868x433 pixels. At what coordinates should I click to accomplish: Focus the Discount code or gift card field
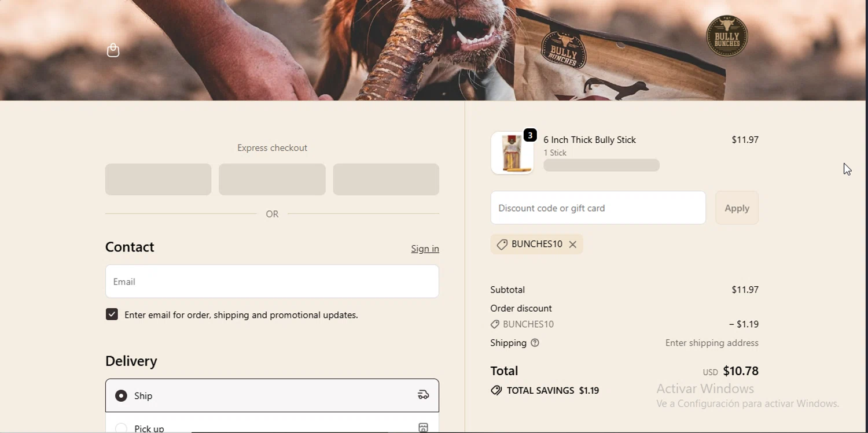598,208
